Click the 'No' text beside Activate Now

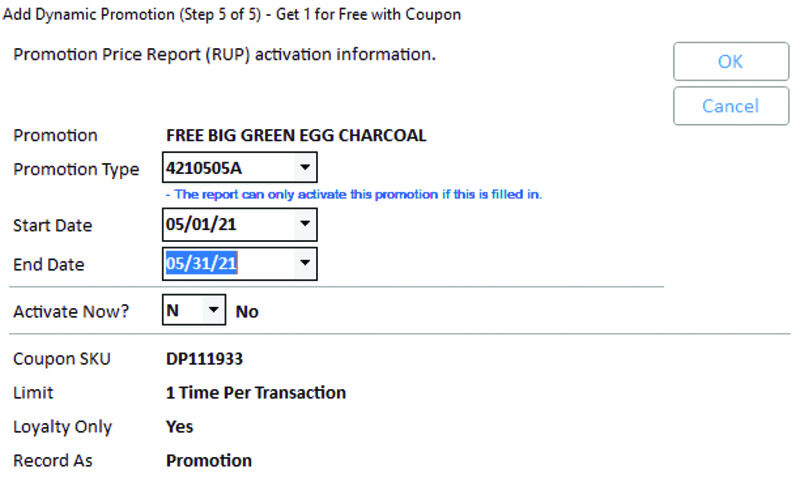247,312
